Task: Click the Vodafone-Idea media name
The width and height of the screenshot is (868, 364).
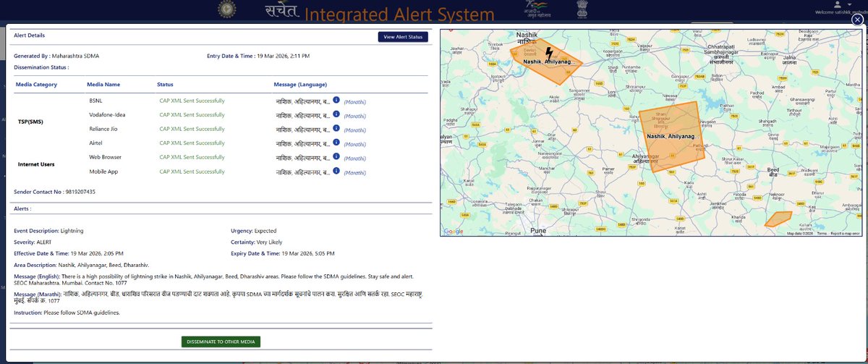Action: click(x=107, y=115)
